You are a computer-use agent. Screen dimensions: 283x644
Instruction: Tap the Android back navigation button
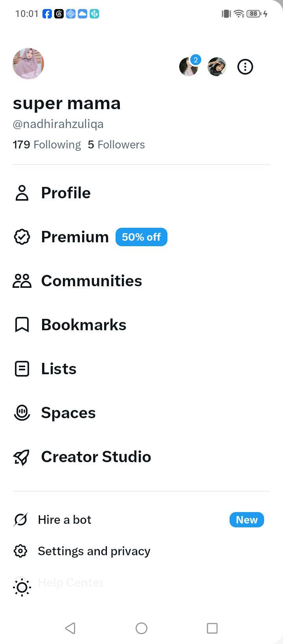(70, 628)
